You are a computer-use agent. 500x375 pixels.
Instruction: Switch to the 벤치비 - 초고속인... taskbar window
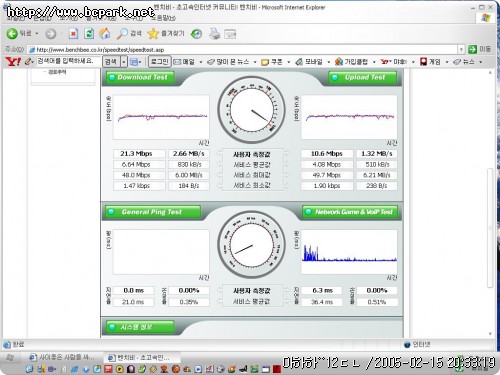coord(142,358)
